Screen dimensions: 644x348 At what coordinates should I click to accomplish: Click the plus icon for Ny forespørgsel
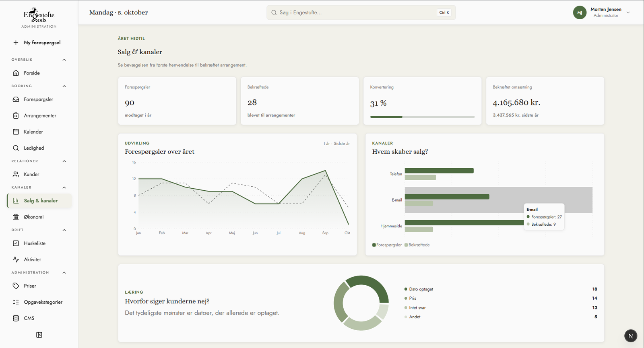point(16,43)
